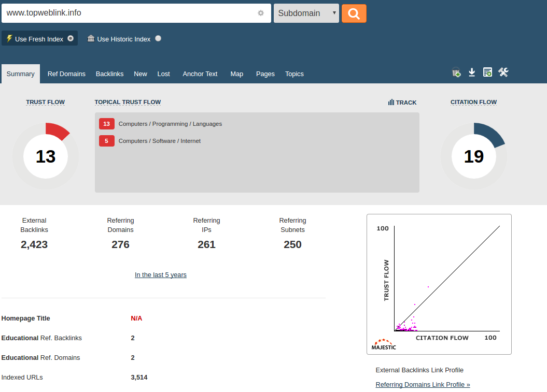
Task: Click the create report icon
Action: click(487, 72)
